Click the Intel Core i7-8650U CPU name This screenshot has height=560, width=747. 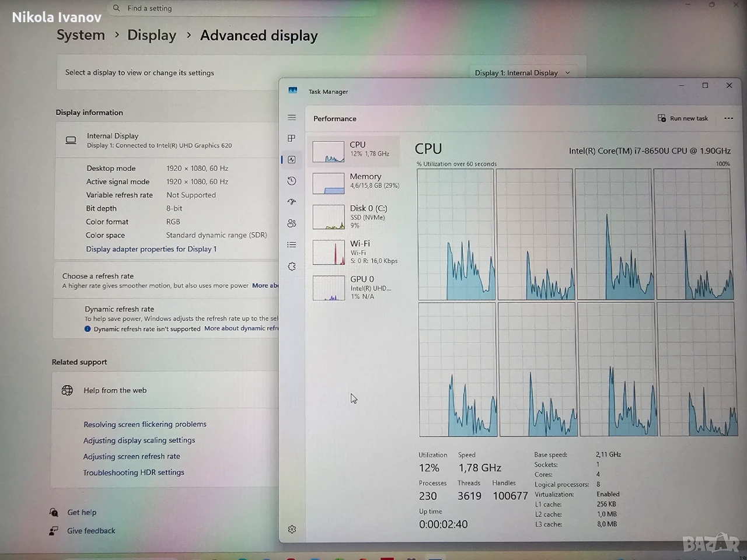click(650, 150)
